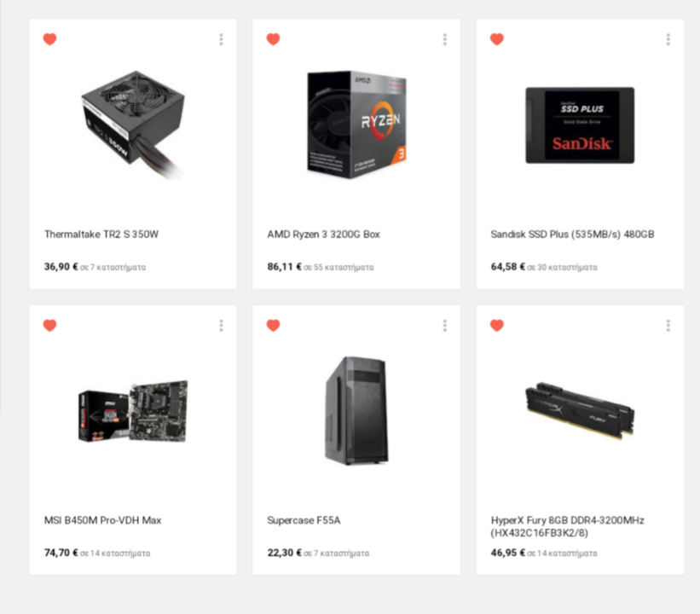Image resolution: width=700 pixels, height=614 pixels.
Task: Open the Thermaltake TR2 S 350W title link
Action: (x=101, y=235)
